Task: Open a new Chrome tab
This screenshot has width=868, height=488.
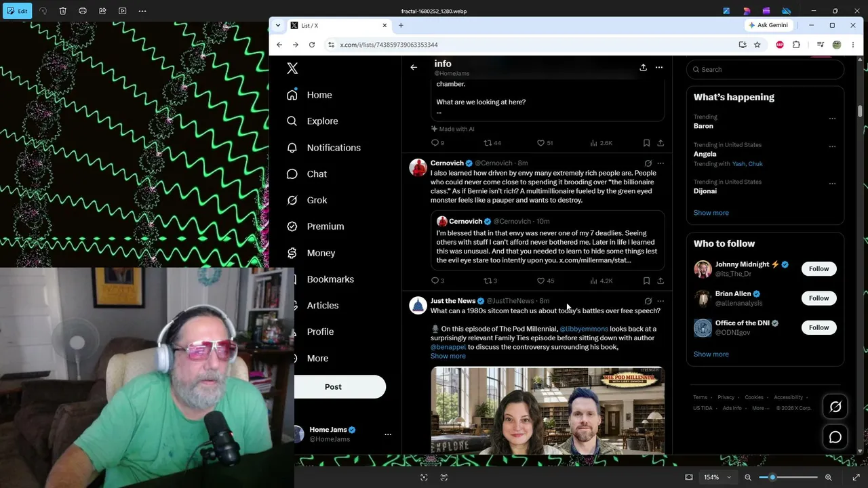Action: pos(401,25)
